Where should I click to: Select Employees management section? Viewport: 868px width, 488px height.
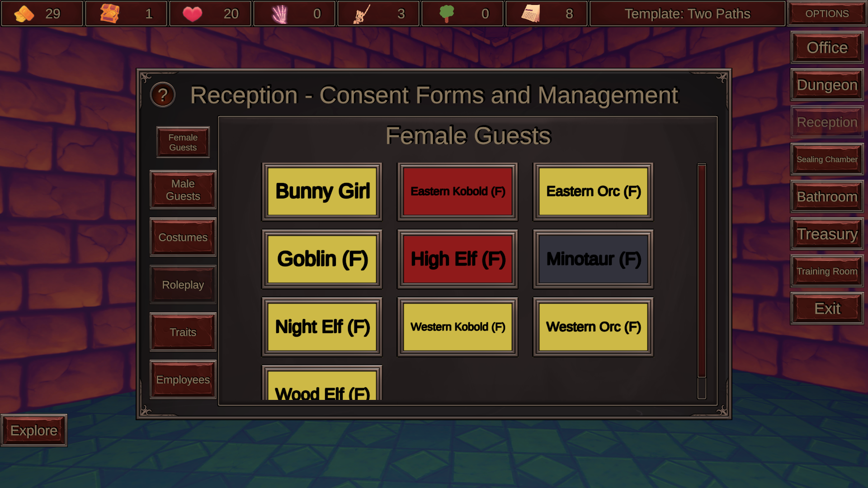[x=183, y=380]
